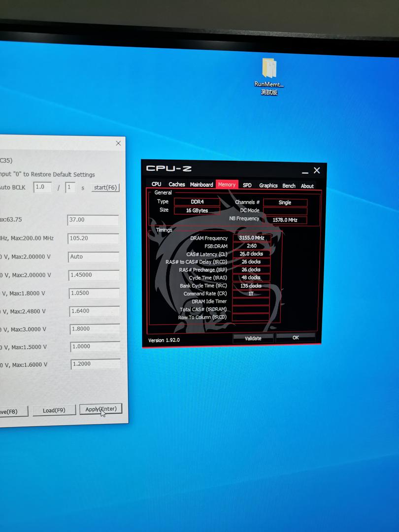Click the memory Type value DDR4

click(x=197, y=201)
